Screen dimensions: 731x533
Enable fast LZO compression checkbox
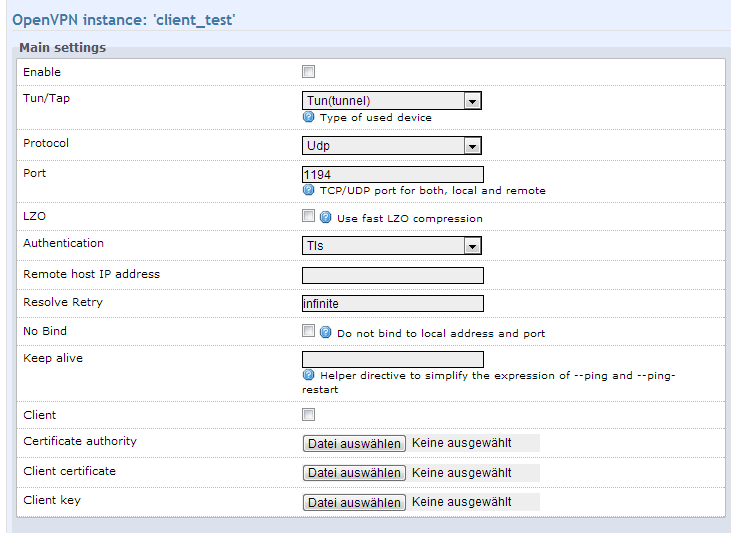coord(309,216)
